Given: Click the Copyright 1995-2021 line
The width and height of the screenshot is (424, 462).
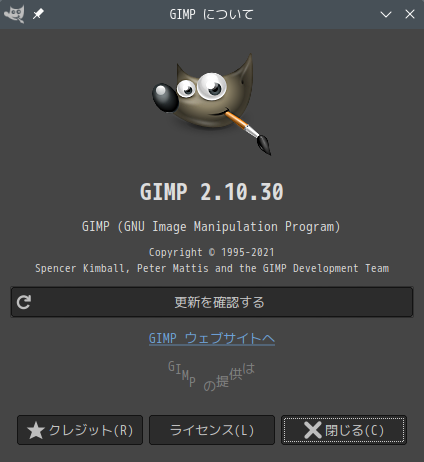Looking at the screenshot, I should 212,252.
